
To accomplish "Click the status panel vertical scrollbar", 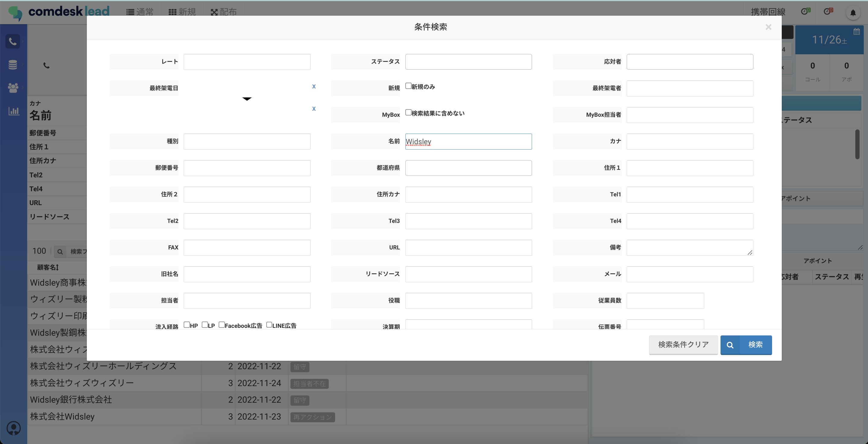I will pos(857,144).
